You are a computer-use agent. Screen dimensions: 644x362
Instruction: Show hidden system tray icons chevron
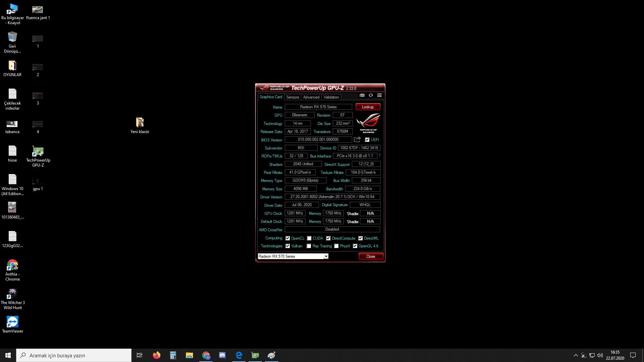coord(576,355)
